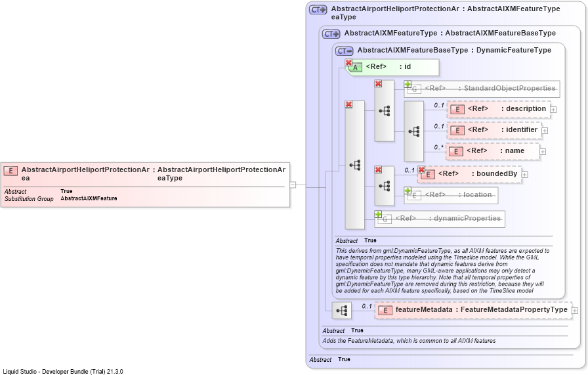Collapse the AbstractAirportHeliportProtectionArea root element expander

click(x=293, y=185)
